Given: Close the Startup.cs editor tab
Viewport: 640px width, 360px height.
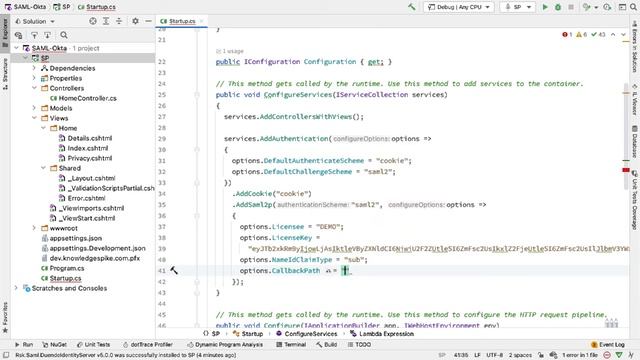Looking at the screenshot, I should pos(202,21).
